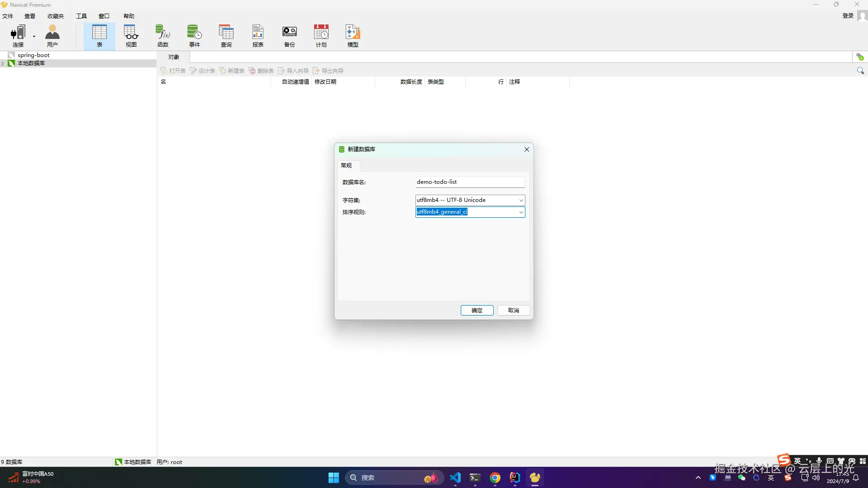
Task: Click 用户: root in the status bar
Action: pos(169,462)
